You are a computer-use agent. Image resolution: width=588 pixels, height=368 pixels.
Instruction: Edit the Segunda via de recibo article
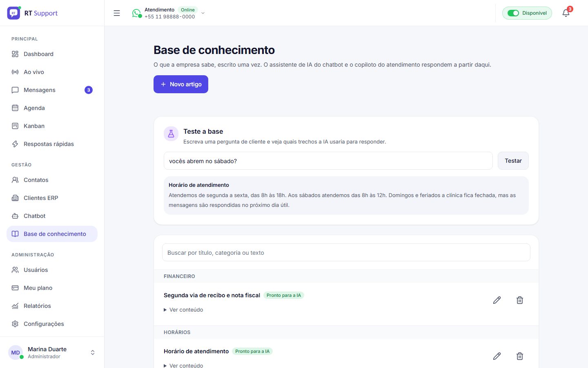point(497,300)
